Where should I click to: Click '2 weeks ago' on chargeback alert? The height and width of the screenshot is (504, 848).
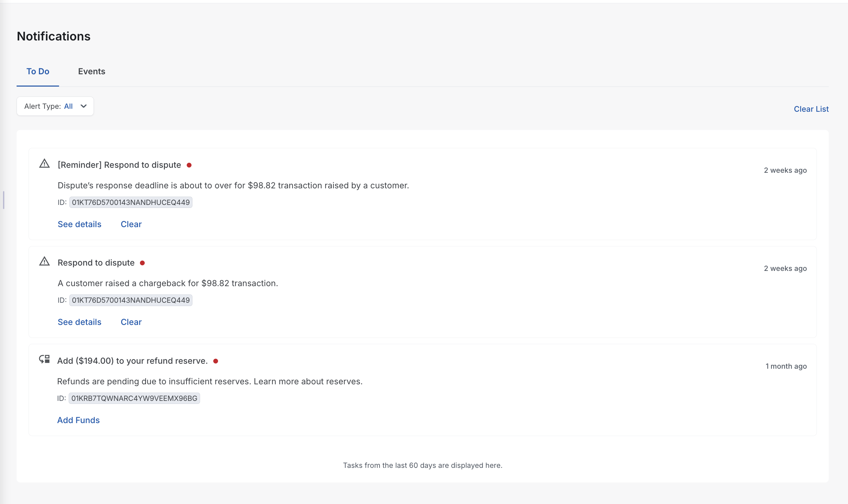785,268
